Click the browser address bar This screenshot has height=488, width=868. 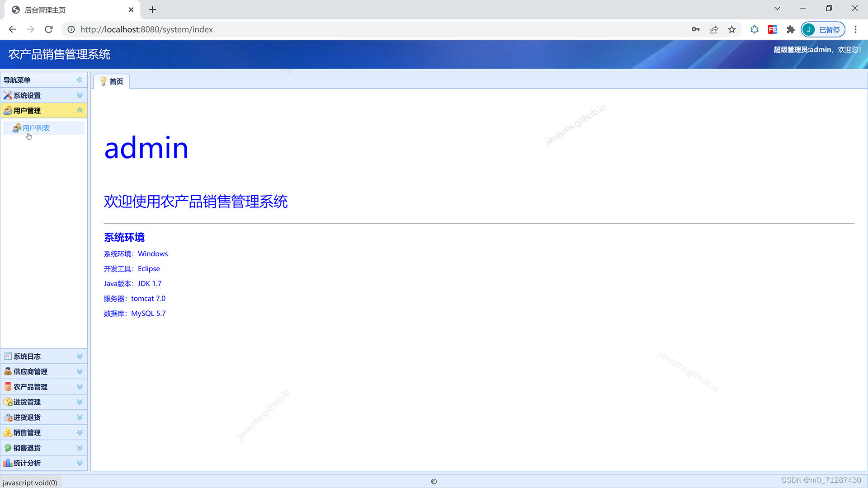click(362, 29)
